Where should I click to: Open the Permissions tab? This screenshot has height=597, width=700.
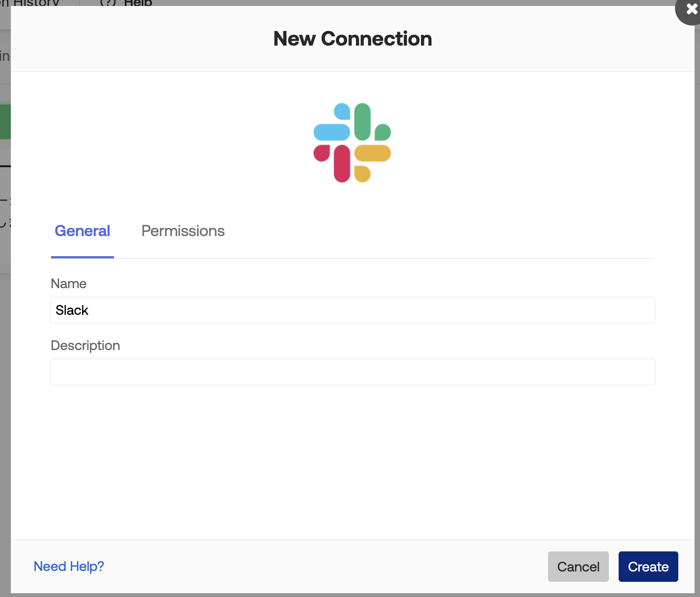(x=183, y=231)
